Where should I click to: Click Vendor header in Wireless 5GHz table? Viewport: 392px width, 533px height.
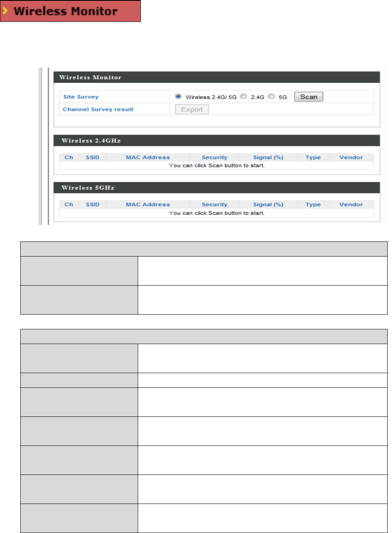(x=351, y=204)
